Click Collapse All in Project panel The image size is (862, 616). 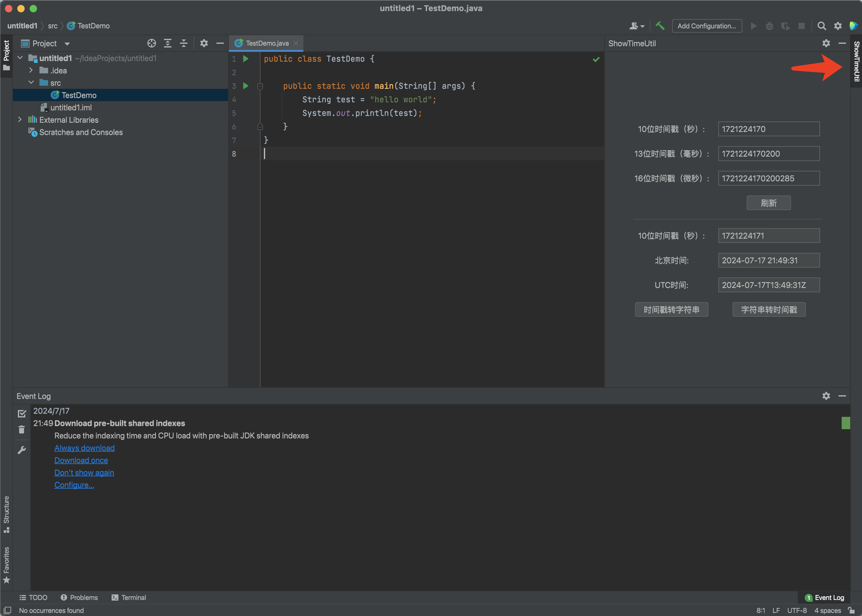pos(183,43)
